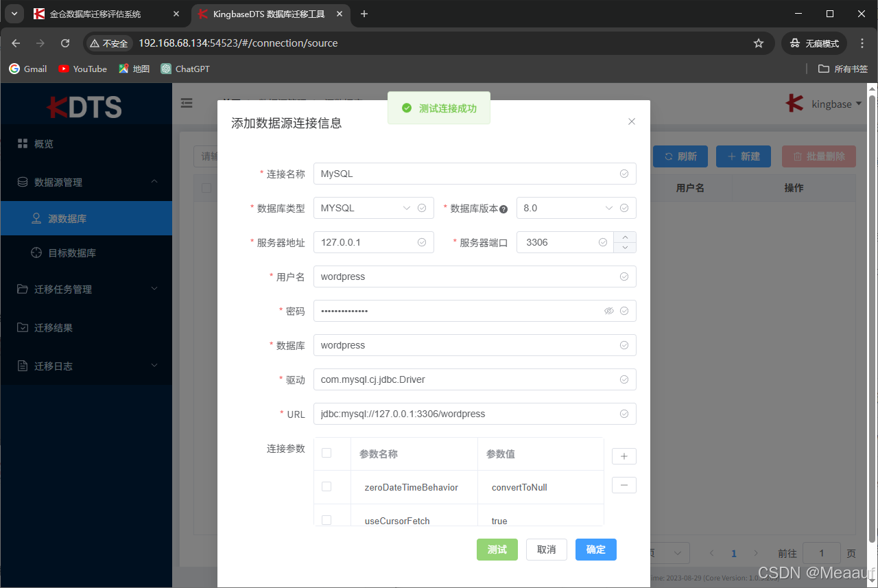
Task: Click the 刷新 refresh button
Action: pyautogui.click(x=680, y=156)
